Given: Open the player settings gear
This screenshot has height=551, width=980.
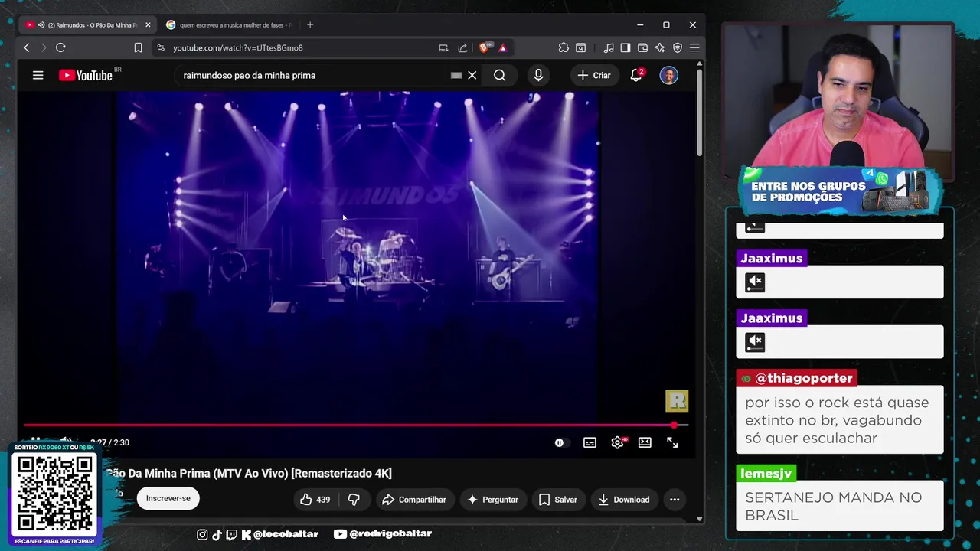Looking at the screenshot, I should pyautogui.click(x=617, y=442).
